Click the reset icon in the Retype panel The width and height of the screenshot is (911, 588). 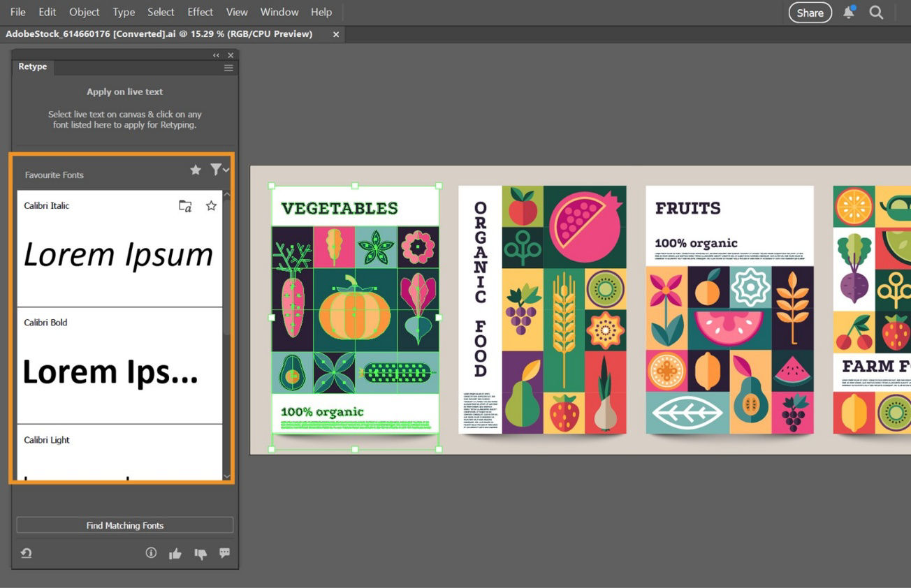(27, 552)
